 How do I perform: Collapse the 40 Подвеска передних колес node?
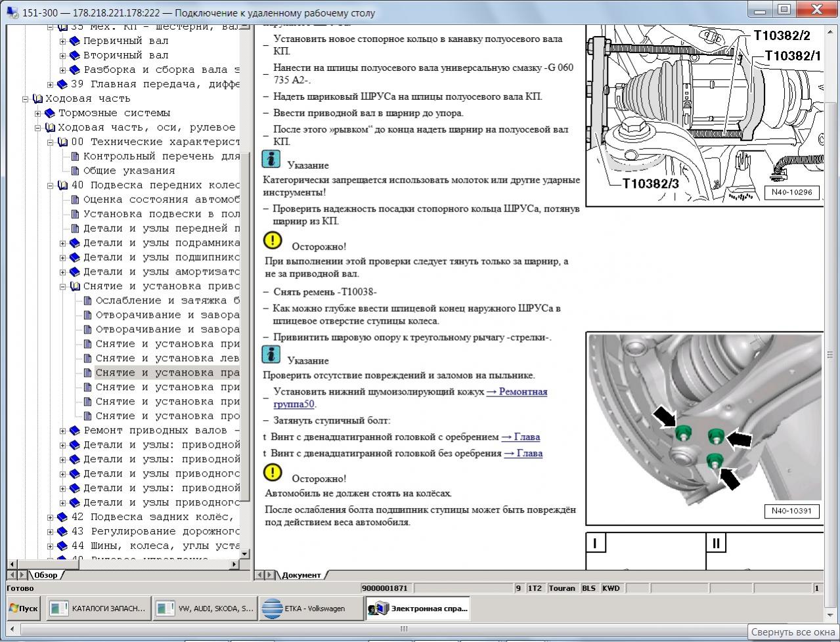click(x=51, y=185)
